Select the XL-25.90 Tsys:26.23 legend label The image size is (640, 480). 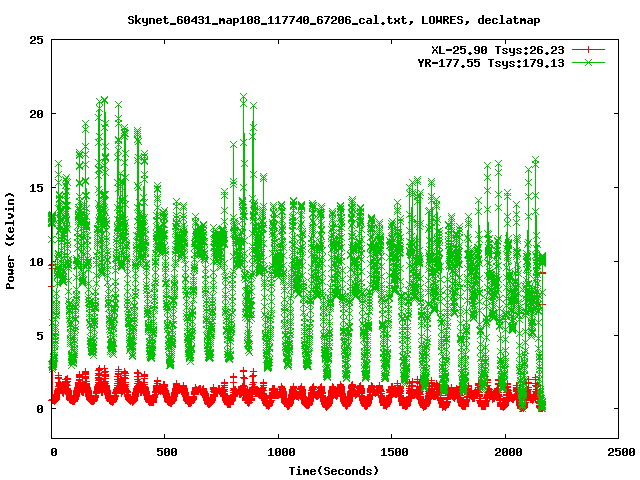tap(498, 50)
